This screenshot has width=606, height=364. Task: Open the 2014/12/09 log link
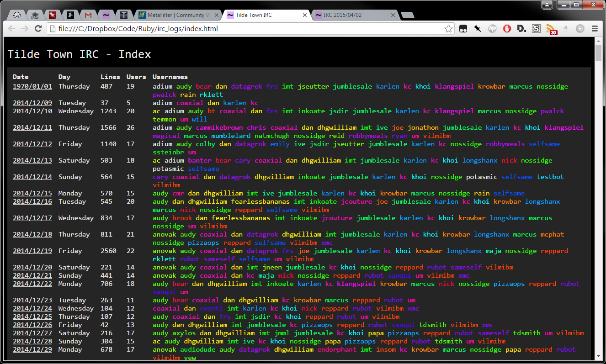coord(32,103)
